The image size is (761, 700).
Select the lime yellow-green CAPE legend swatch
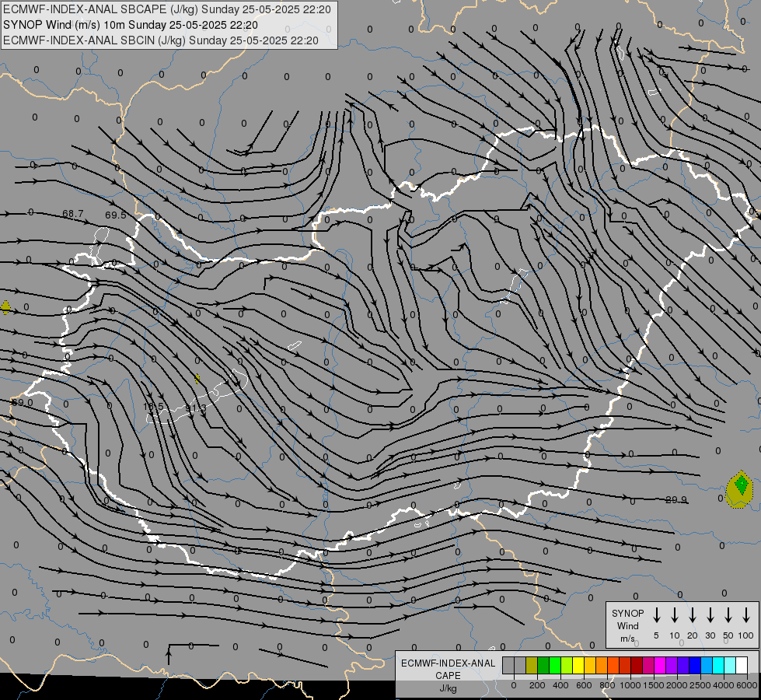tap(567, 665)
